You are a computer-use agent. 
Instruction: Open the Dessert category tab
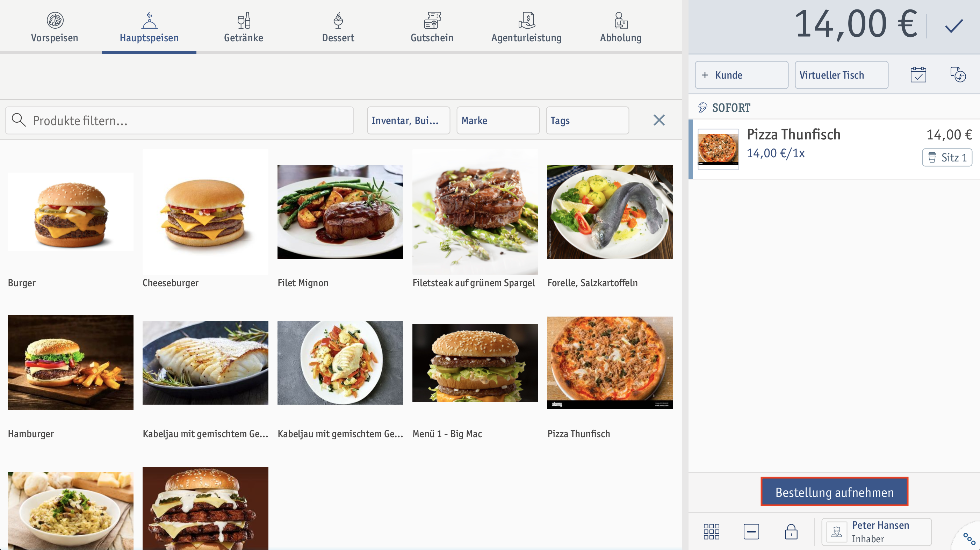pos(338,27)
